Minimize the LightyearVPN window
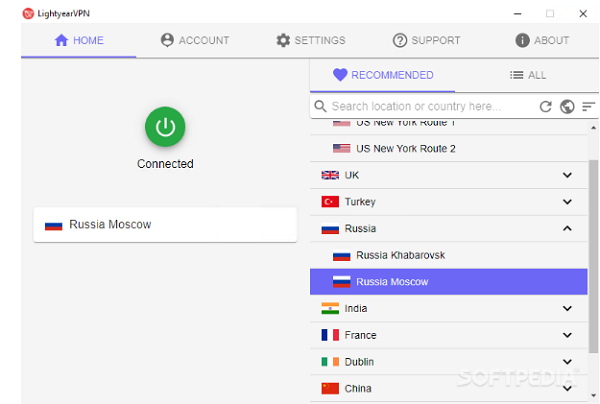The height and width of the screenshot is (404, 600). point(517,14)
